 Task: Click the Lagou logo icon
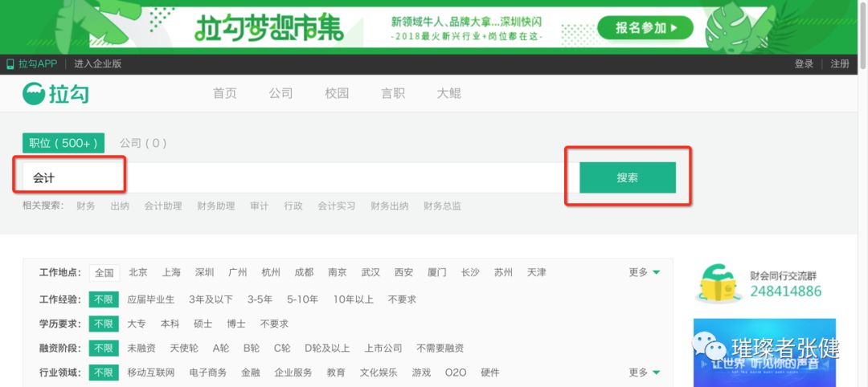tap(34, 93)
